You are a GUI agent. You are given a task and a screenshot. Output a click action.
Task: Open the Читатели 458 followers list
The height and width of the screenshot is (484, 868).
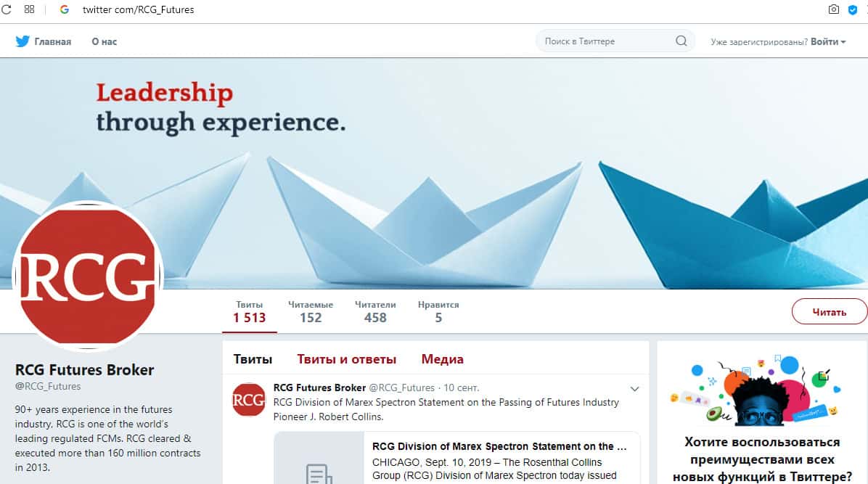(x=375, y=312)
